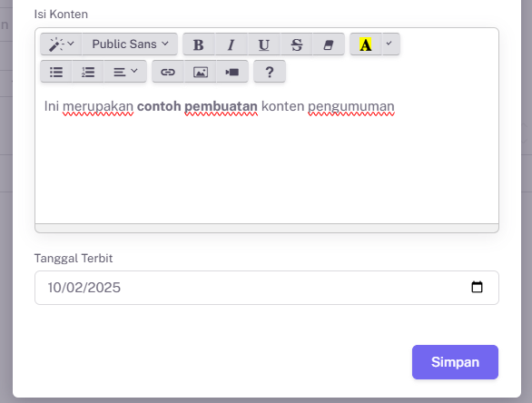
Task: Expand the paragraph alignment dropdown
Action: click(125, 72)
